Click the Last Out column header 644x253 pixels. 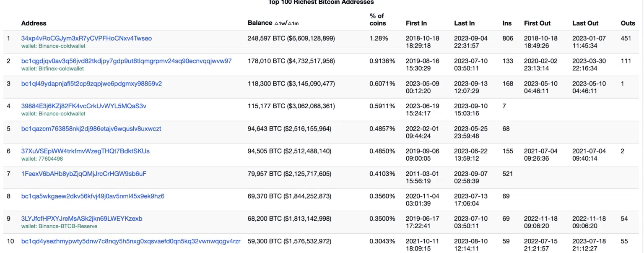(x=585, y=23)
